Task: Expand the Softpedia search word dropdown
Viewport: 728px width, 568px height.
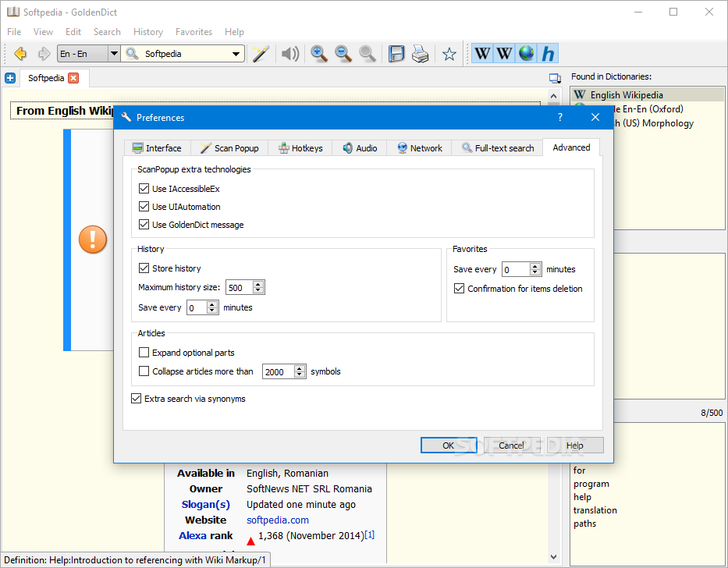Action: coord(236,54)
